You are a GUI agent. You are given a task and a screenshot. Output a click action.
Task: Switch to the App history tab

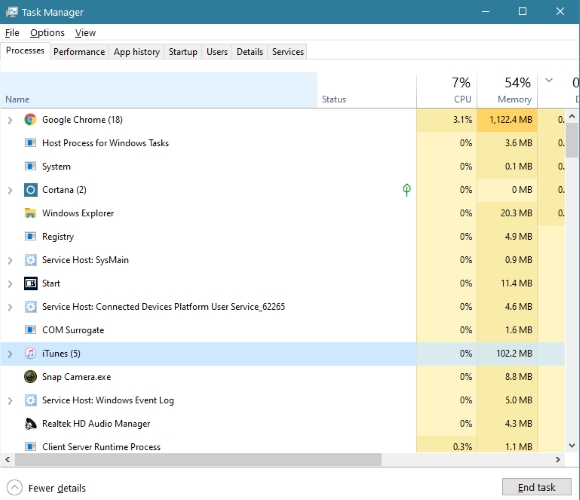click(x=137, y=52)
